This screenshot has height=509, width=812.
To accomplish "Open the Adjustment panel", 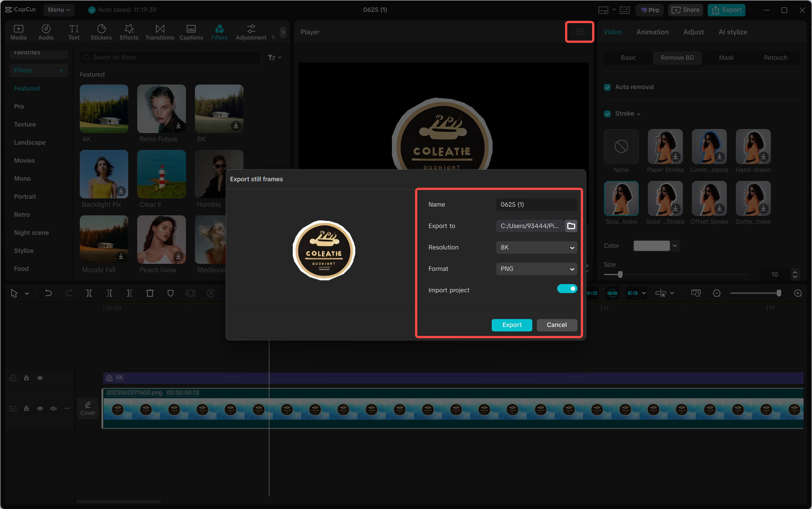I will pos(251,32).
